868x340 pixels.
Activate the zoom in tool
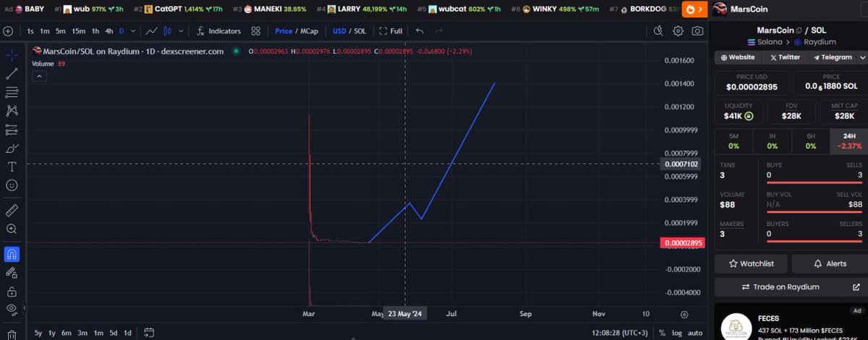click(12, 229)
